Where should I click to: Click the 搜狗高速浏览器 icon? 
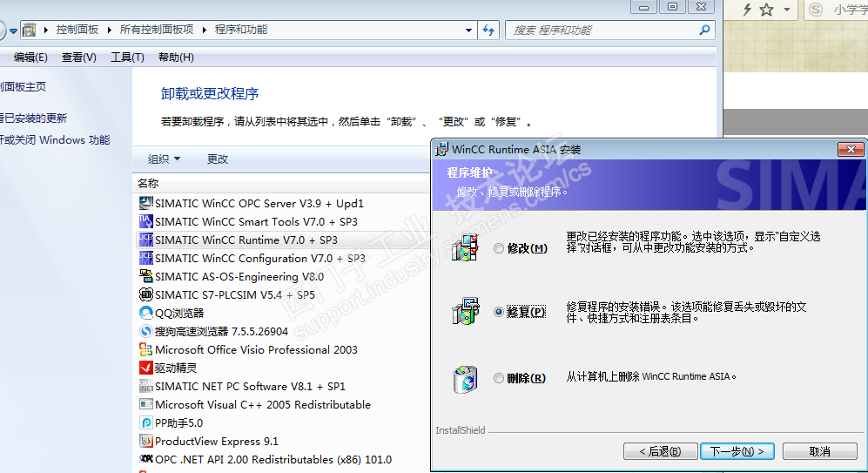(x=145, y=331)
